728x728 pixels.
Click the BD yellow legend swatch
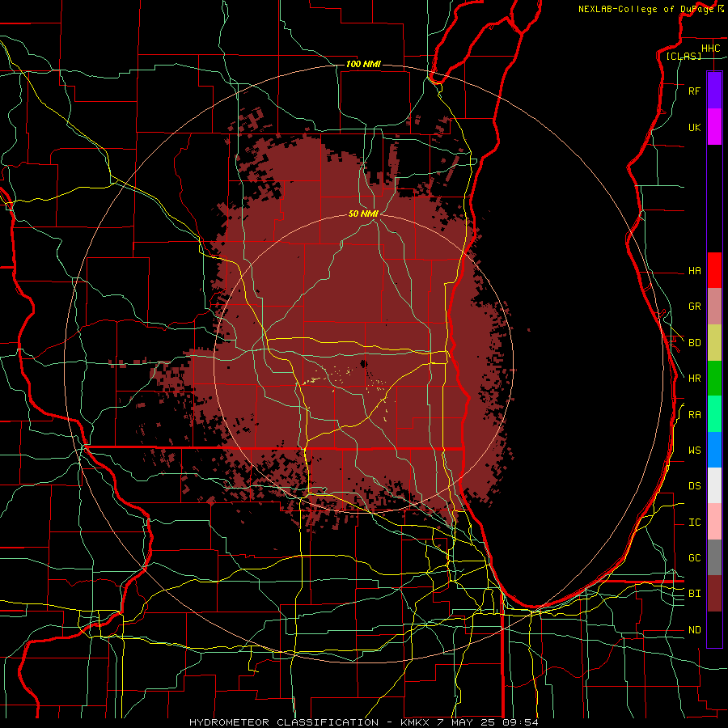(714, 343)
